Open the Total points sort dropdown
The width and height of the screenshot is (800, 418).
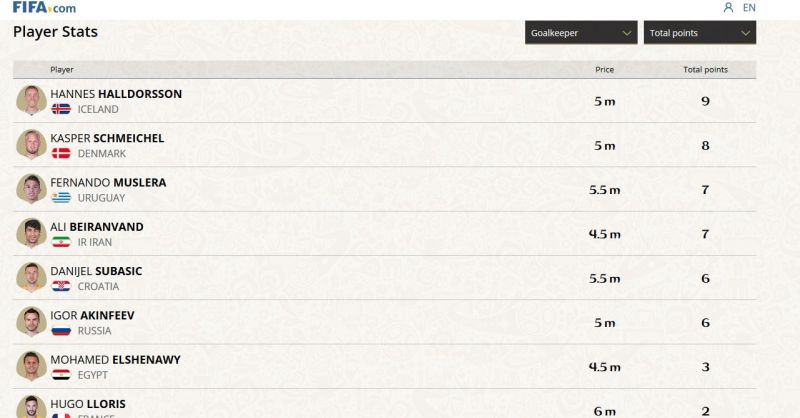pyautogui.click(x=699, y=33)
